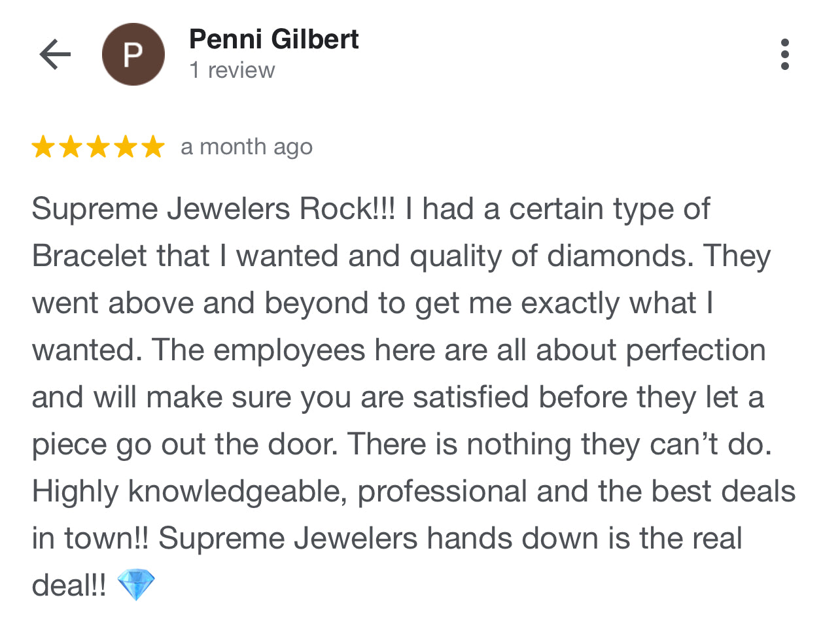Click the fourth yellow rating star

126,147
